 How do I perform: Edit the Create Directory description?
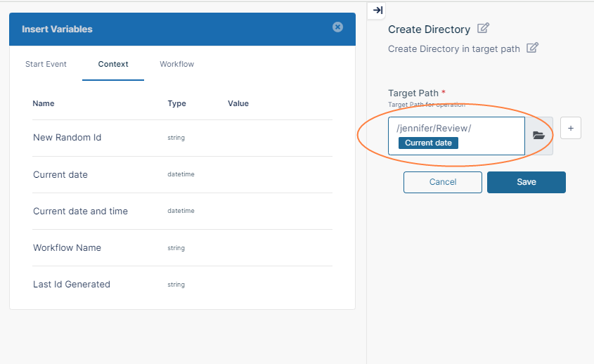pos(532,48)
